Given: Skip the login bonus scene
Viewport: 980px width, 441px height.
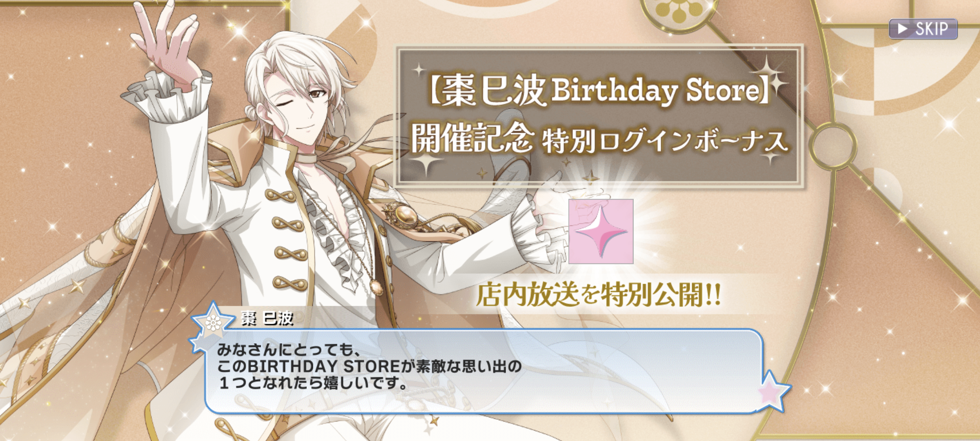Looking at the screenshot, I should pyautogui.click(x=923, y=29).
